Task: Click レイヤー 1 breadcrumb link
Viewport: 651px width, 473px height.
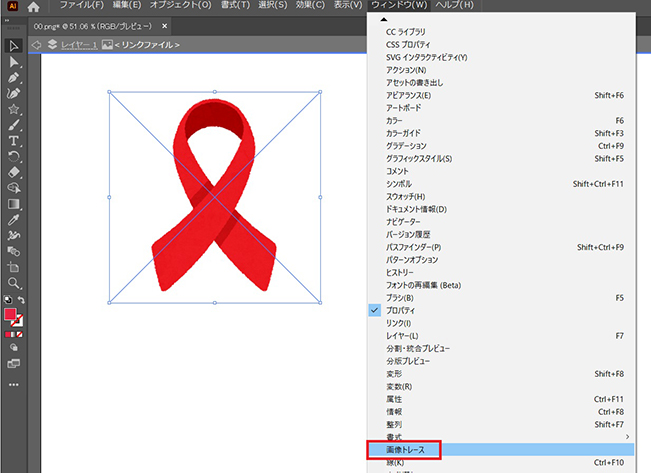Action: click(x=77, y=45)
